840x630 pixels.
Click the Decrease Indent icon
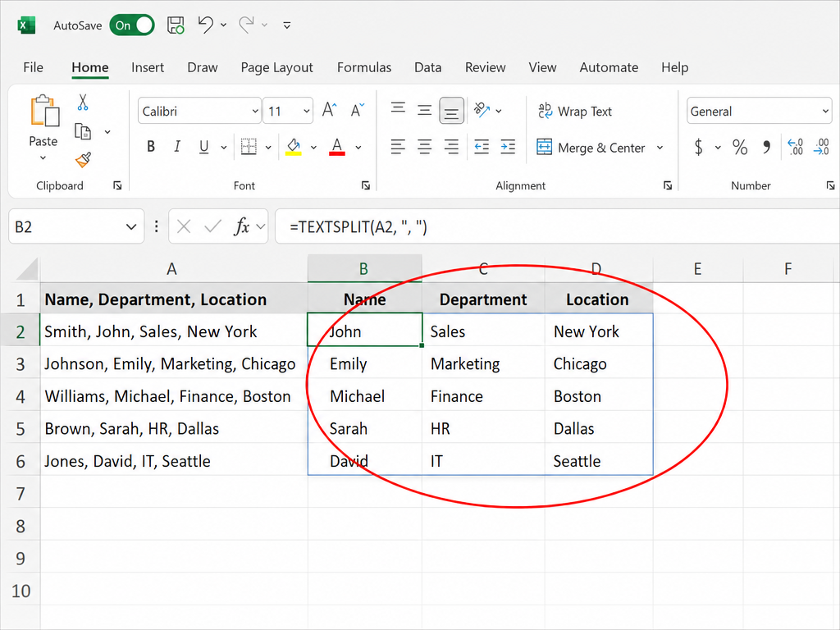481,146
